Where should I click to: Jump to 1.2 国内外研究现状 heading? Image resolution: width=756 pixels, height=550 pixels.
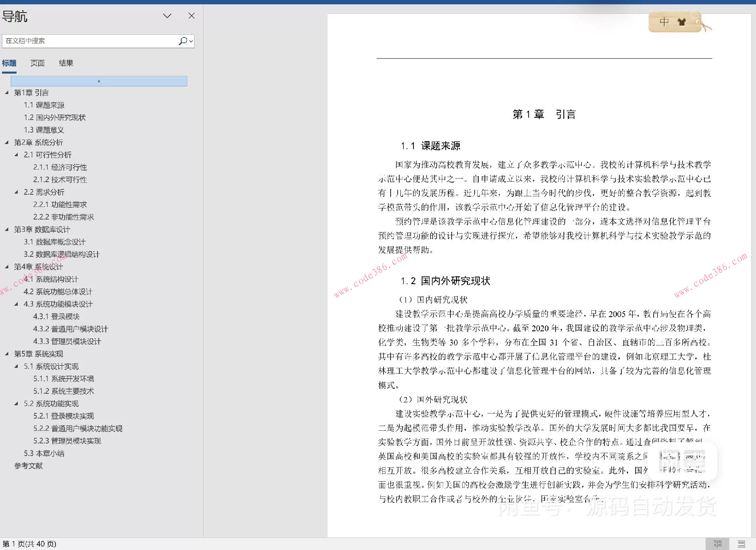point(55,117)
